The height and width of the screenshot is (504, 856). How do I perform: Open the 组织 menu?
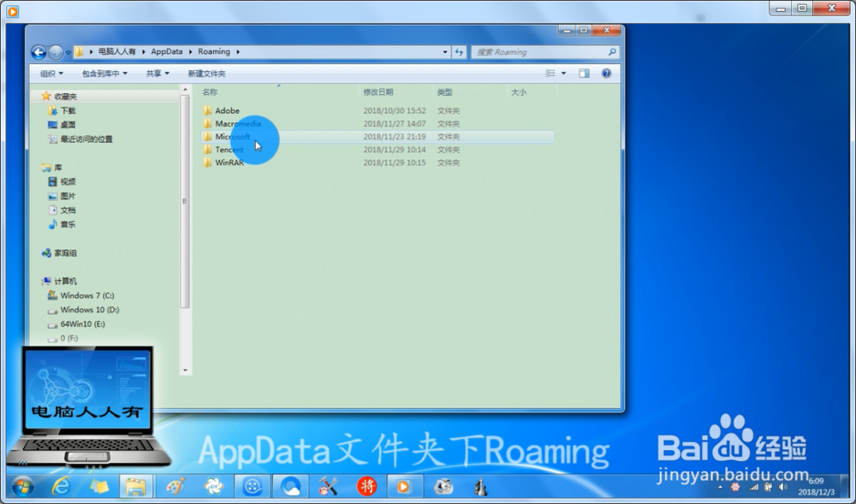click(51, 73)
